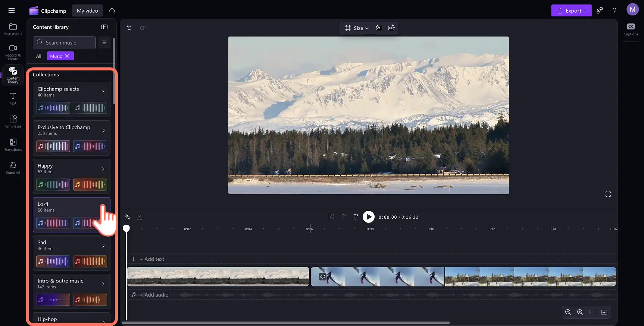Expand the Sad music collection

(x=103, y=246)
